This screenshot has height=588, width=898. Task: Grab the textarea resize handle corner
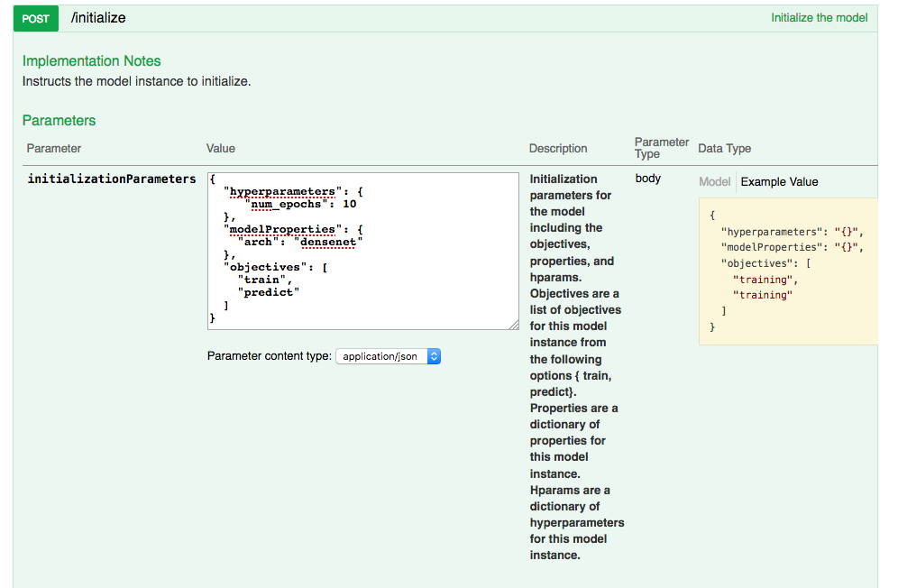coord(514,325)
